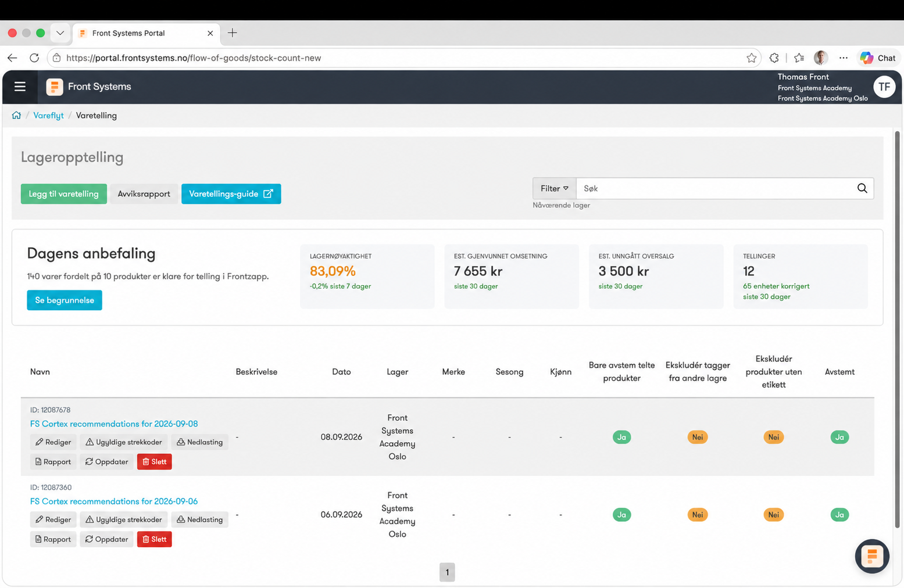Open the browser favorites list icon

click(x=799, y=58)
